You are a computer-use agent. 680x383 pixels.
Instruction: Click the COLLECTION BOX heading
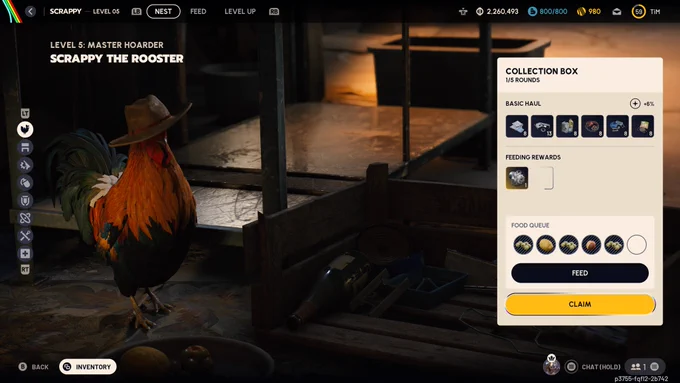(542, 71)
